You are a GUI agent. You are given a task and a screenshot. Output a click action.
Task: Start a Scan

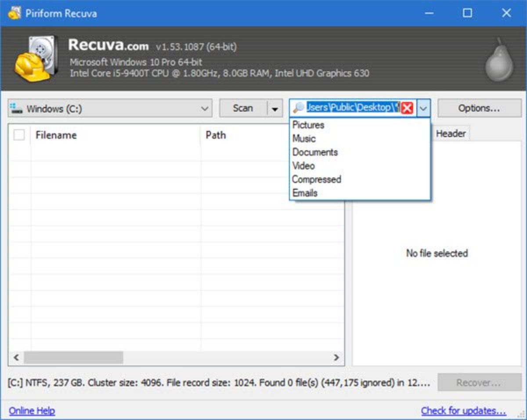243,109
